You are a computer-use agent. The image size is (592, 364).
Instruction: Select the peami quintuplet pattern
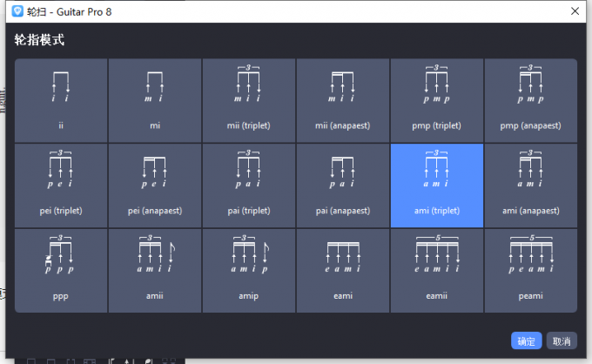coord(531,271)
